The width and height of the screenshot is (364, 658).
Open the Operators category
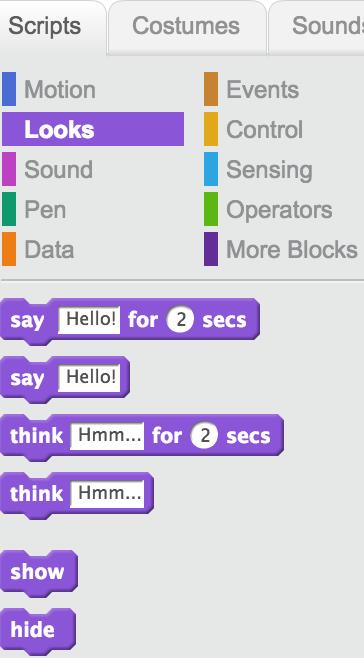pyautogui.click(x=279, y=209)
